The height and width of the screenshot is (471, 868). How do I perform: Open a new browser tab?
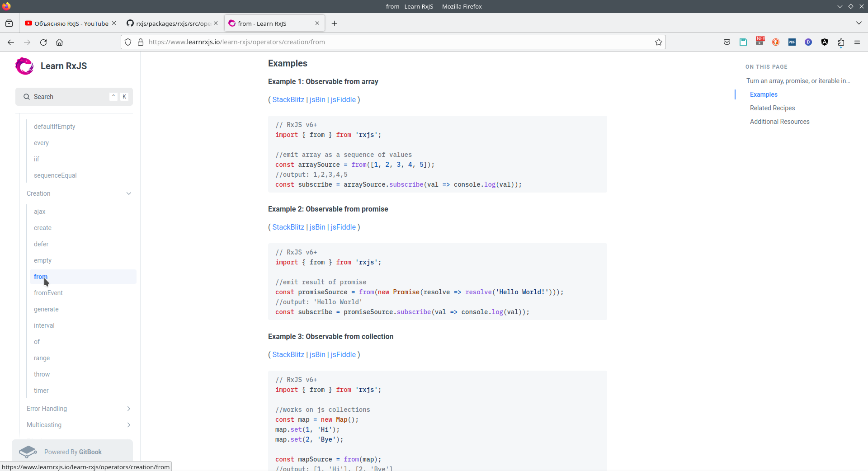tap(335, 24)
